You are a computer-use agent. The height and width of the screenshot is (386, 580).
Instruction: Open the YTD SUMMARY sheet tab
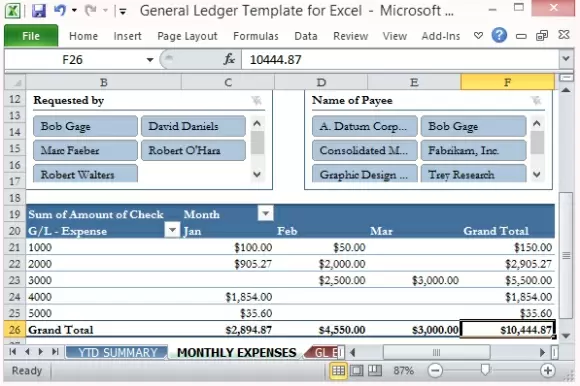118,352
